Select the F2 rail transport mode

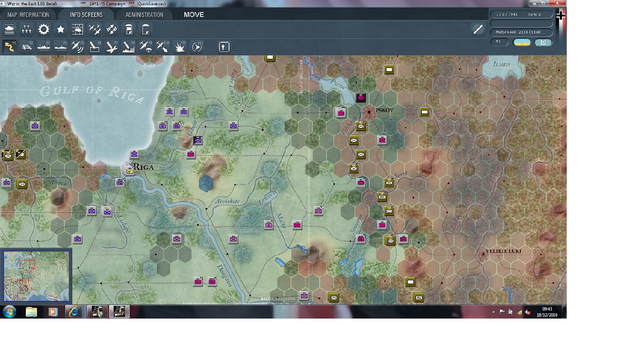(27, 47)
